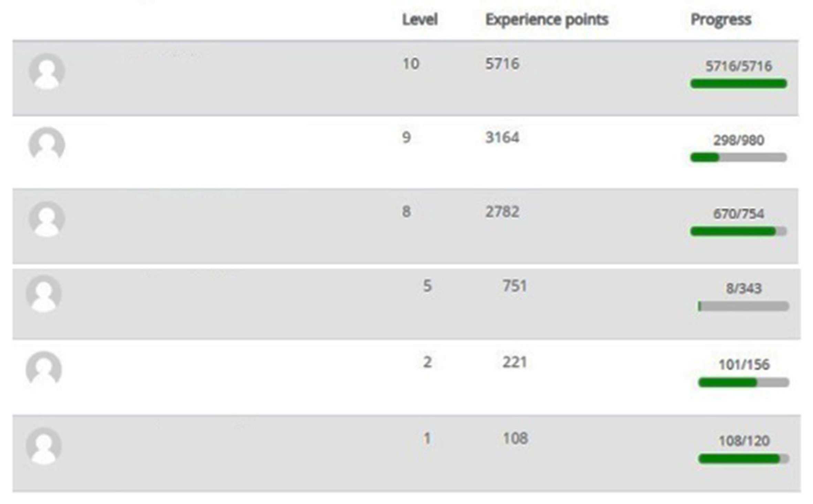Click the 108/120 progress bar

(x=743, y=459)
